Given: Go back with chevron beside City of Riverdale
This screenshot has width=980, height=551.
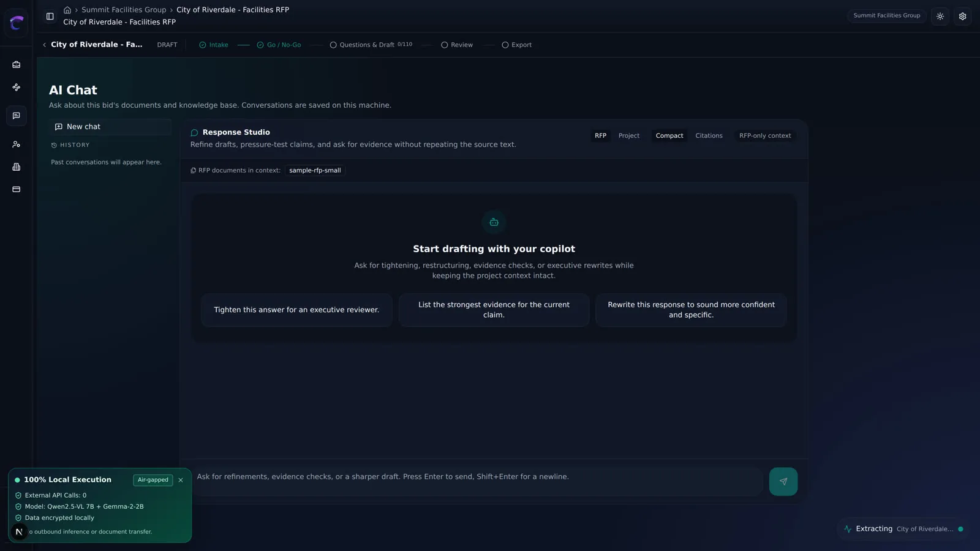Looking at the screenshot, I should point(44,45).
